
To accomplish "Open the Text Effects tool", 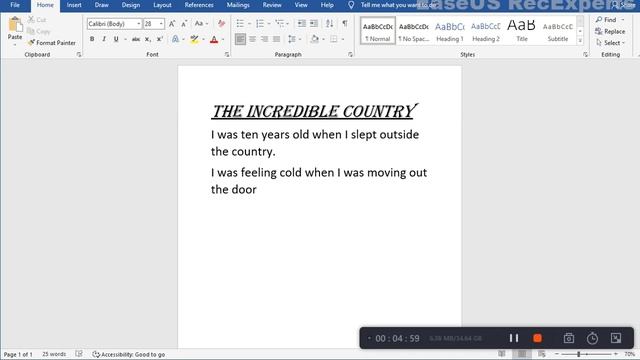I will [175, 39].
